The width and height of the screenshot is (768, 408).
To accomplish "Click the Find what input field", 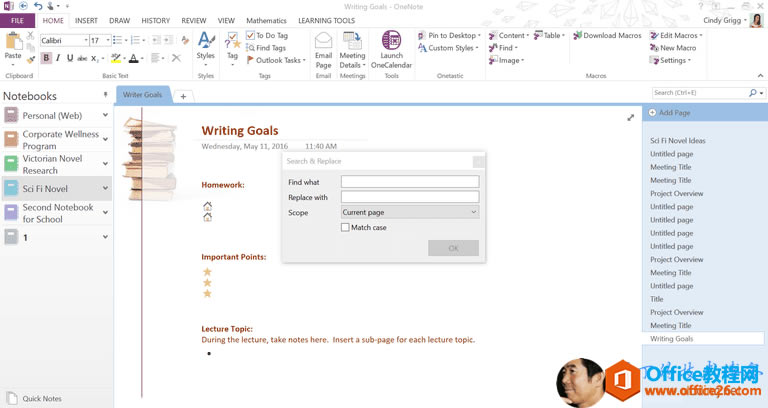I will [410, 182].
